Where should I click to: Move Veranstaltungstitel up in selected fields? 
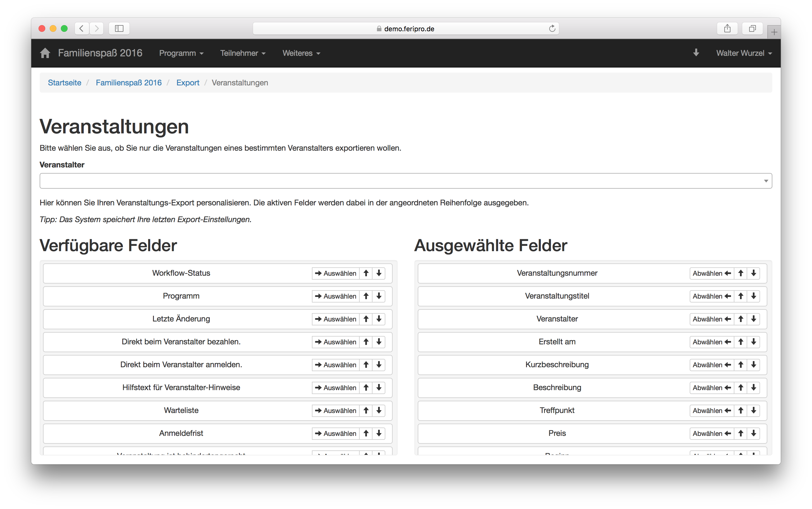coord(741,296)
